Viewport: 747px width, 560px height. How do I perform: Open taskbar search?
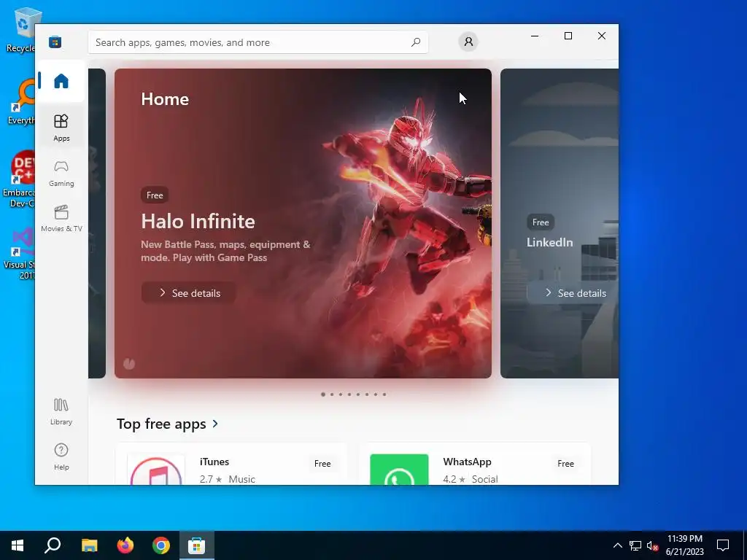click(53, 545)
